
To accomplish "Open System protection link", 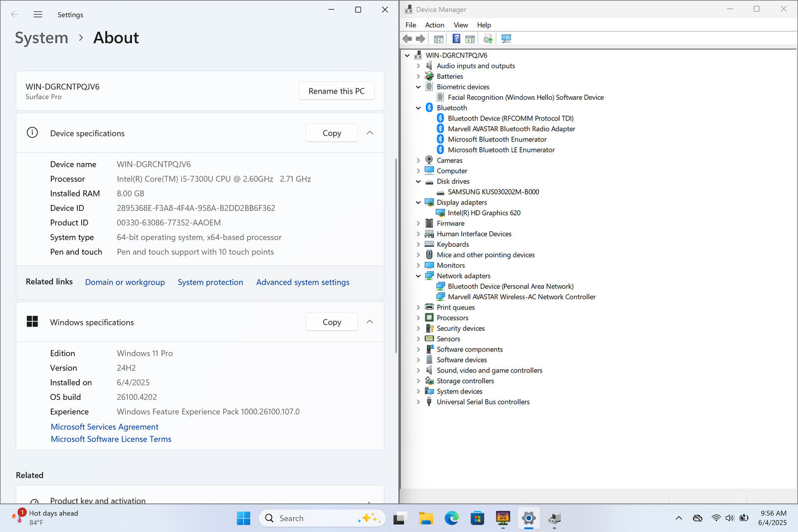I will (x=210, y=282).
